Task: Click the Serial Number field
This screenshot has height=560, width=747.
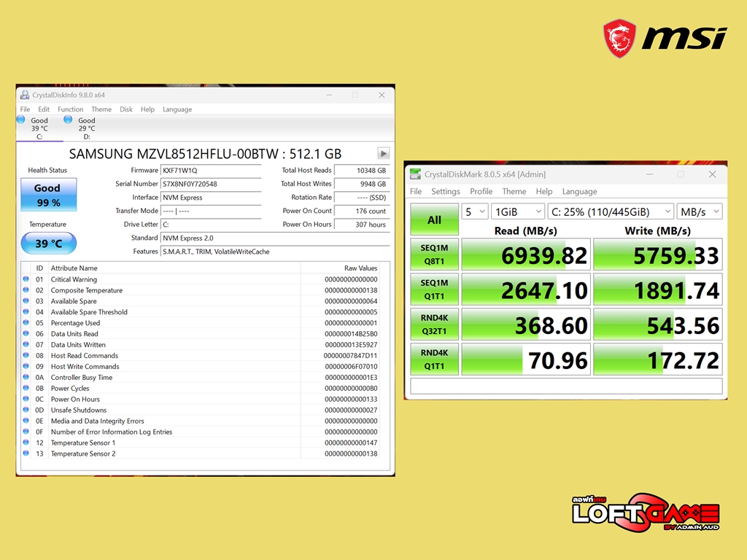Action: point(211,184)
